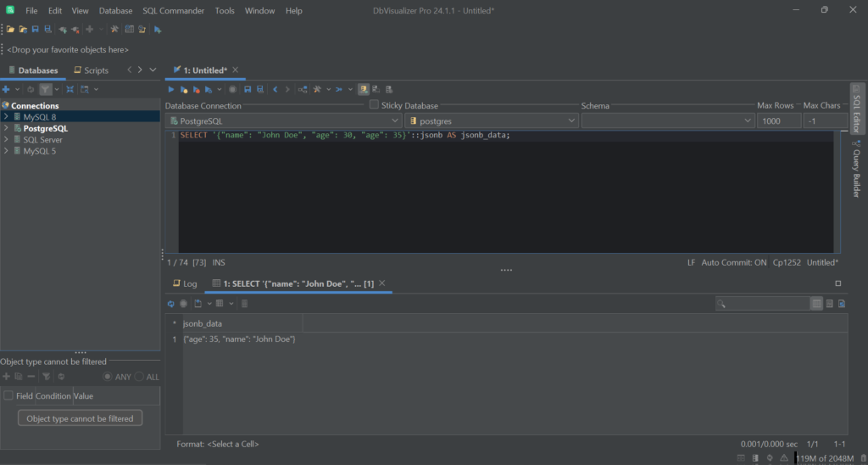868x465 pixels.
Task: Click the Open File folder icon
Action: (x=10, y=30)
